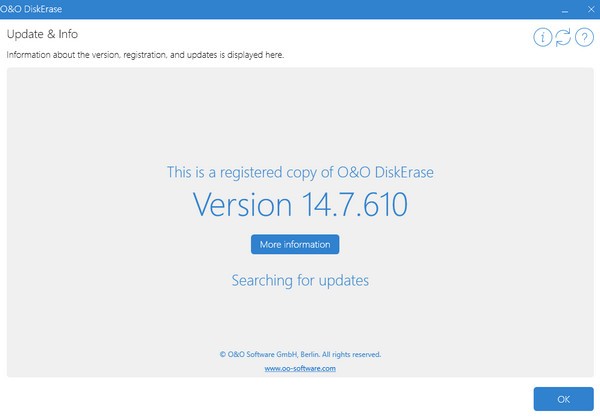Click the Version 14.7.610 text
The image size is (600, 419).
(300, 205)
